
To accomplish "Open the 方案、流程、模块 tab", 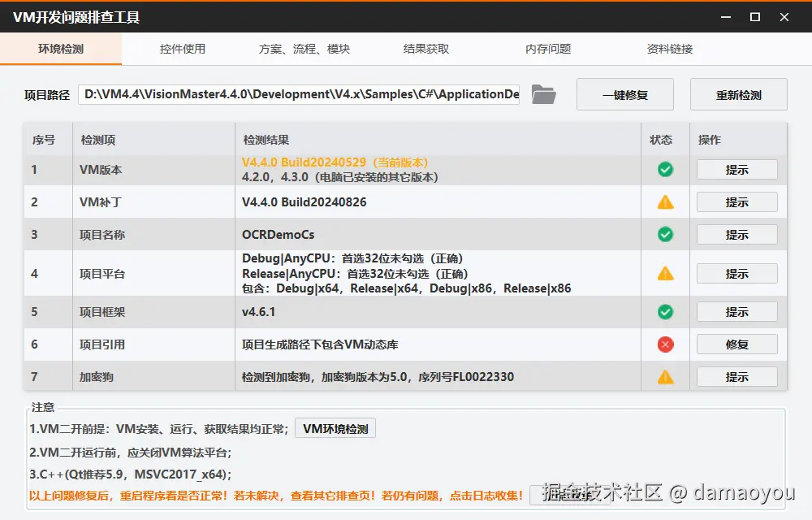I will coord(304,49).
